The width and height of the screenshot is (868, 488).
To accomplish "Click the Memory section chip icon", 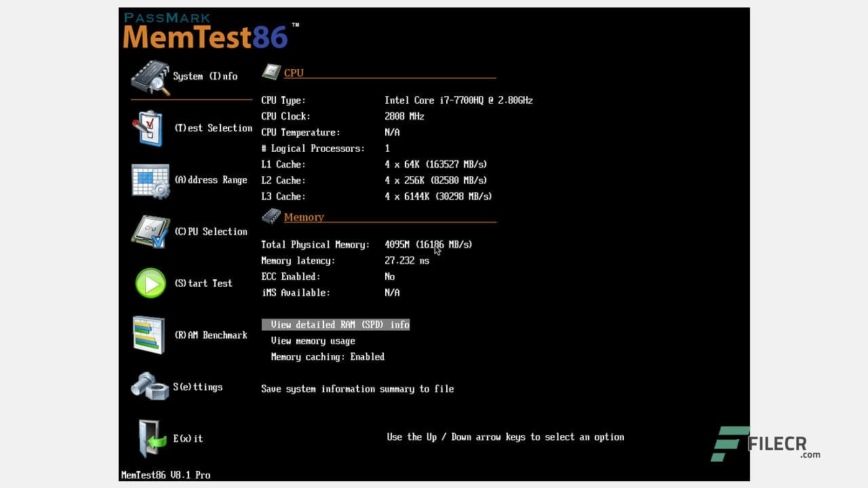I will (270, 215).
